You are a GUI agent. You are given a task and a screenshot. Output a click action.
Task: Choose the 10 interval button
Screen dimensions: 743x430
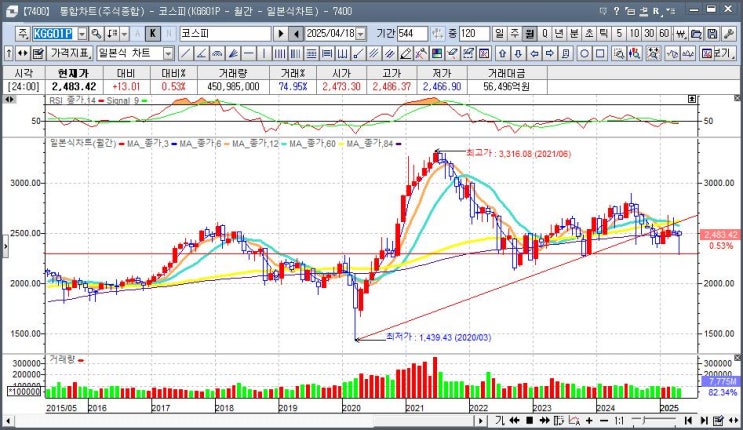634,34
